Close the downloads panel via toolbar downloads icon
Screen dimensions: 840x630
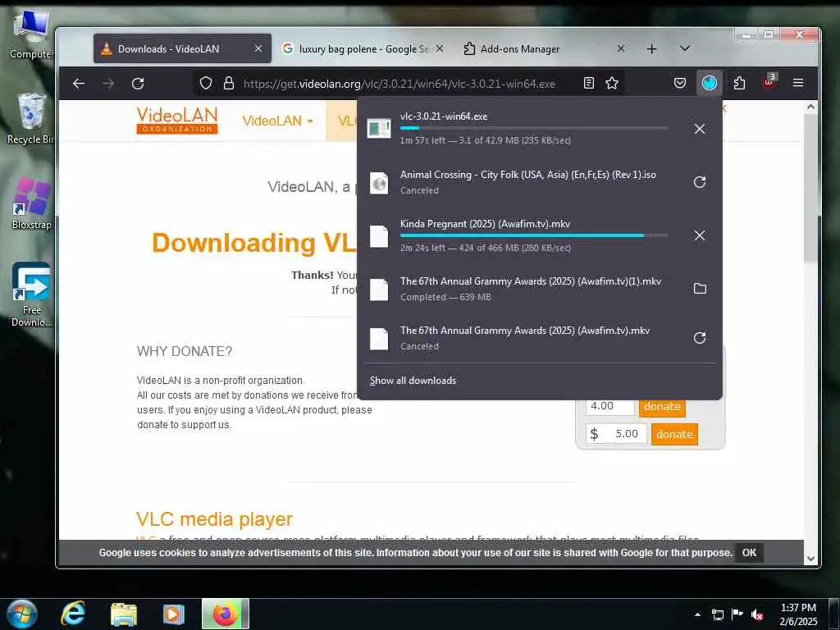(710, 83)
